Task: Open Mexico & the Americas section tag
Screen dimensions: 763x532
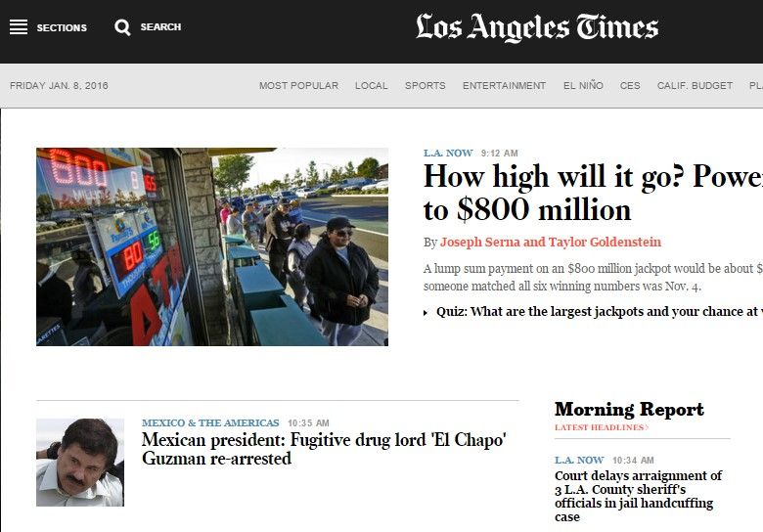Action: point(210,423)
